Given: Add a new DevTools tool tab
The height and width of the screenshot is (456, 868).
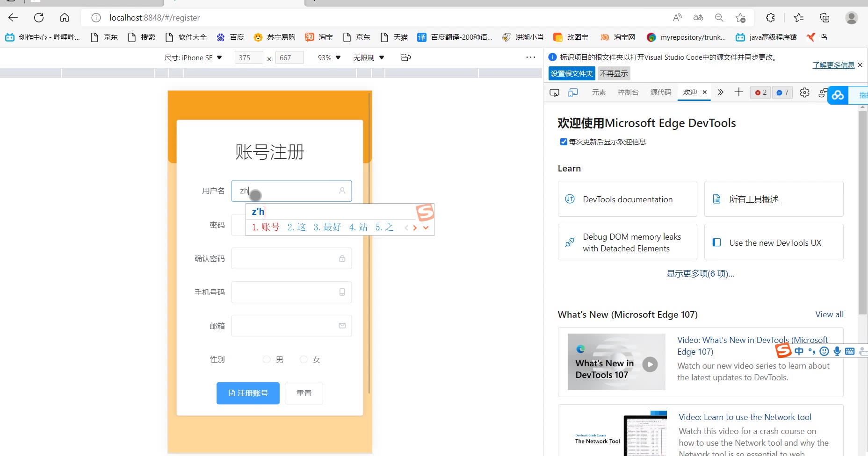Looking at the screenshot, I should pos(738,92).
